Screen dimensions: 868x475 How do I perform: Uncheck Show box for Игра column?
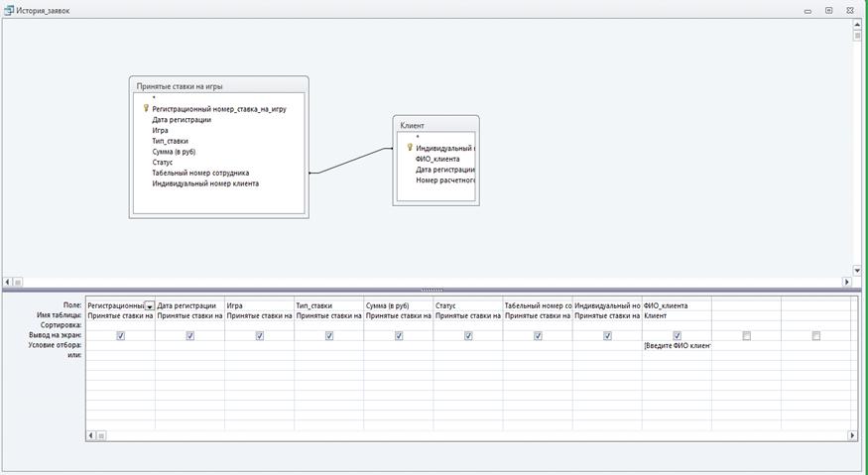point(260,336)
